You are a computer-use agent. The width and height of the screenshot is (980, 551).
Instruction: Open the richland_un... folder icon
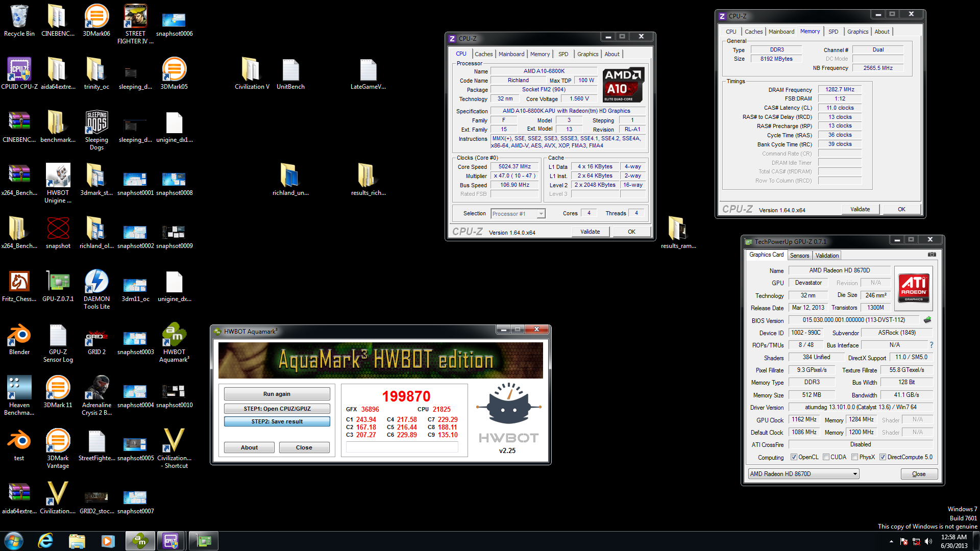pos(290,180)
